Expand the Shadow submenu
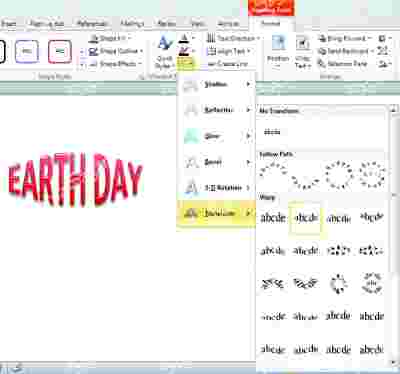This screenshot has width=400, height=374. click(x=217, y=84)
